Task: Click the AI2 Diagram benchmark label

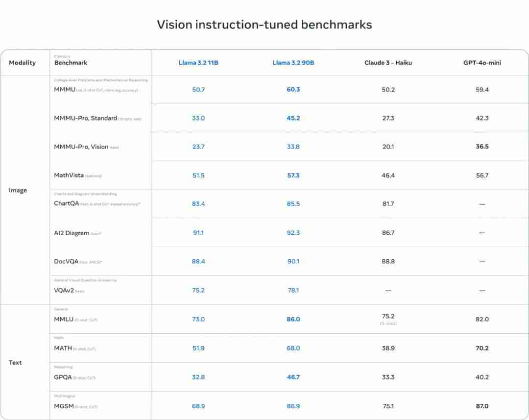Action: coord(72,233)
